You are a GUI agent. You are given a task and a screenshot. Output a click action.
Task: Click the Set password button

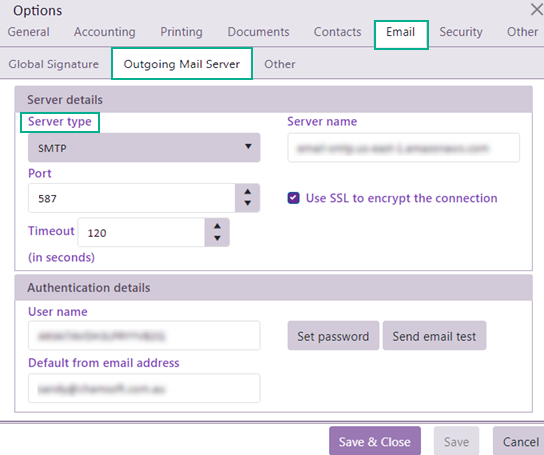tap(333, 336)
